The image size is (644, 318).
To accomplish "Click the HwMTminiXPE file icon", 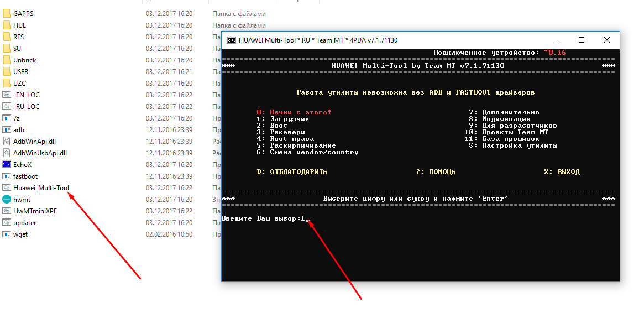I will (7, 211).
